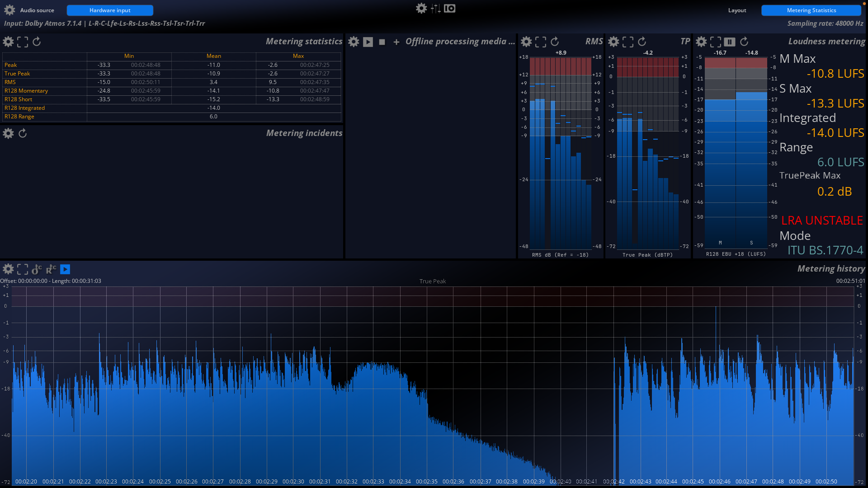
Task: Maximize the Metering statistics panel
Action: tap(23, 42)
